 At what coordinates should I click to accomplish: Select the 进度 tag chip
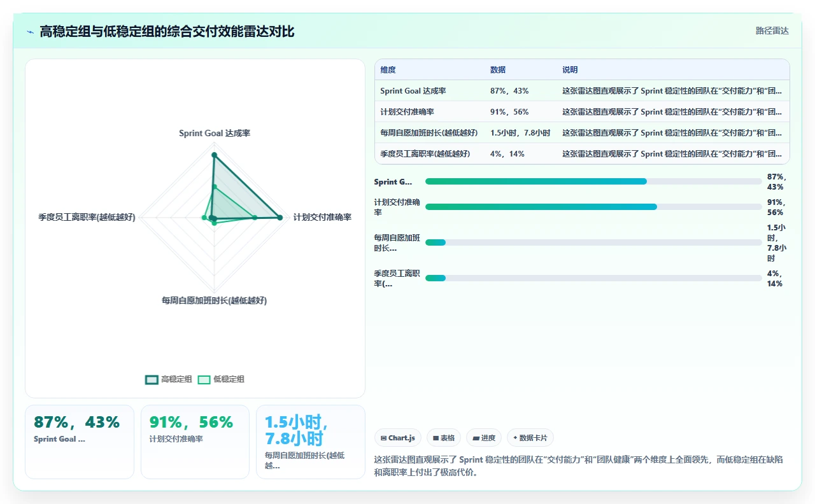(484, 438)
